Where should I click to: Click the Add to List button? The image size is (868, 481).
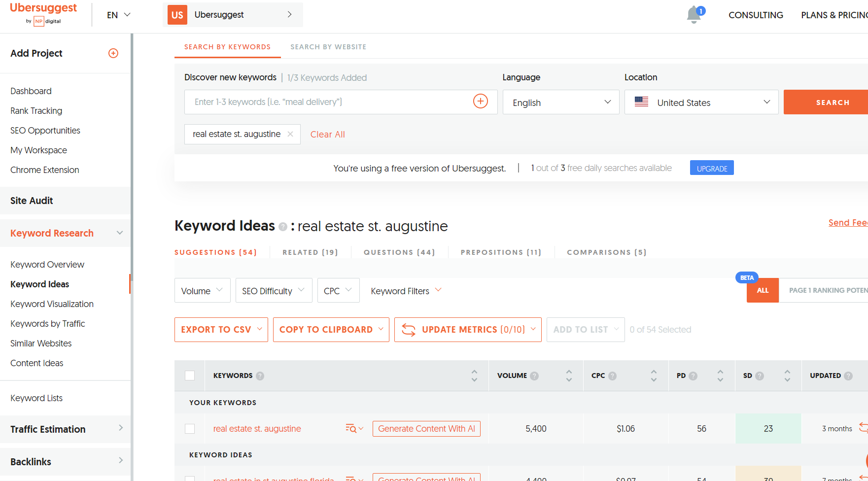coord(586,330)
